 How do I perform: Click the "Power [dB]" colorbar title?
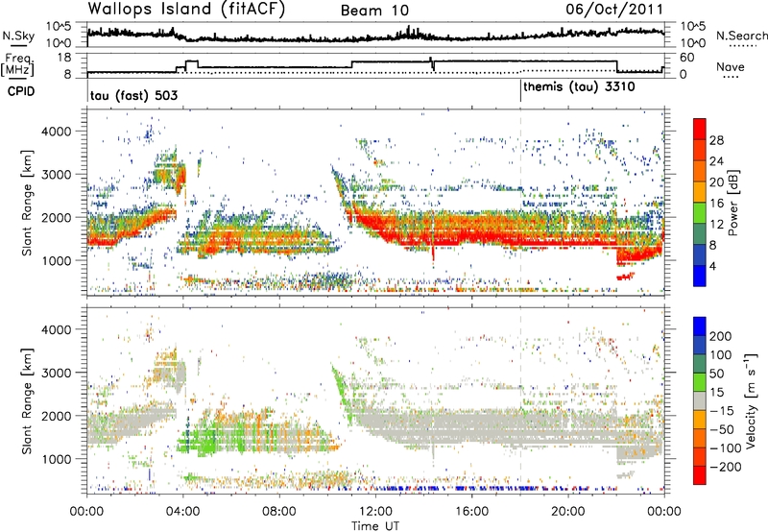pos(732,203)
